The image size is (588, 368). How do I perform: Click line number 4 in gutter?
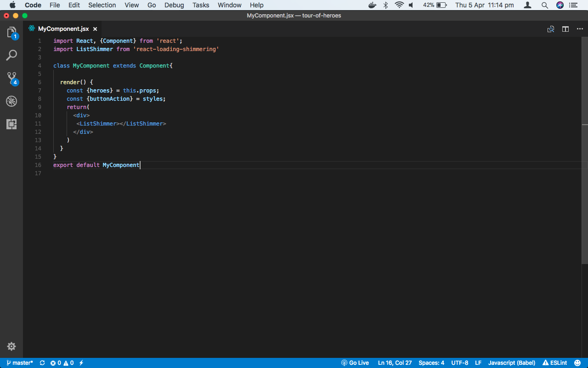tap(40, 66)
